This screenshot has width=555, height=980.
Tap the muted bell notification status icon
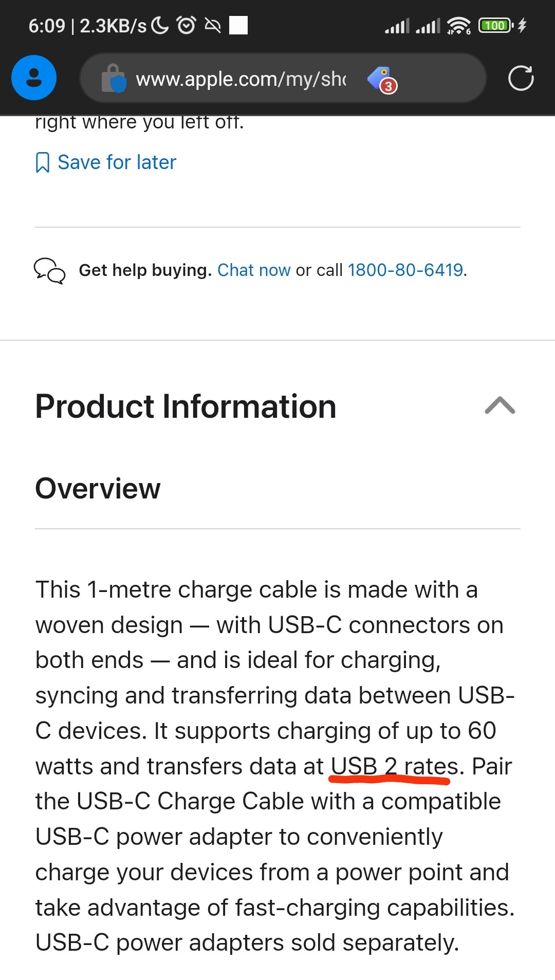(x=213, y=25)
